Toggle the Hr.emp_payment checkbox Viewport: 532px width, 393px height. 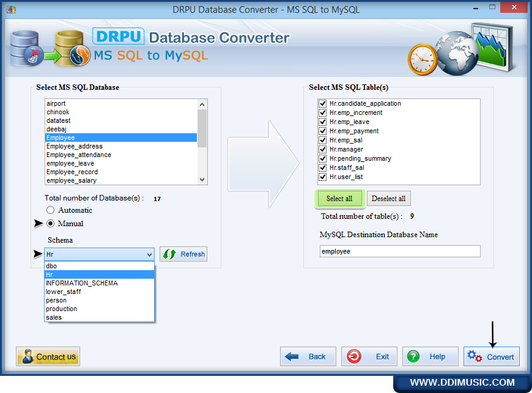tap(323, 131)
